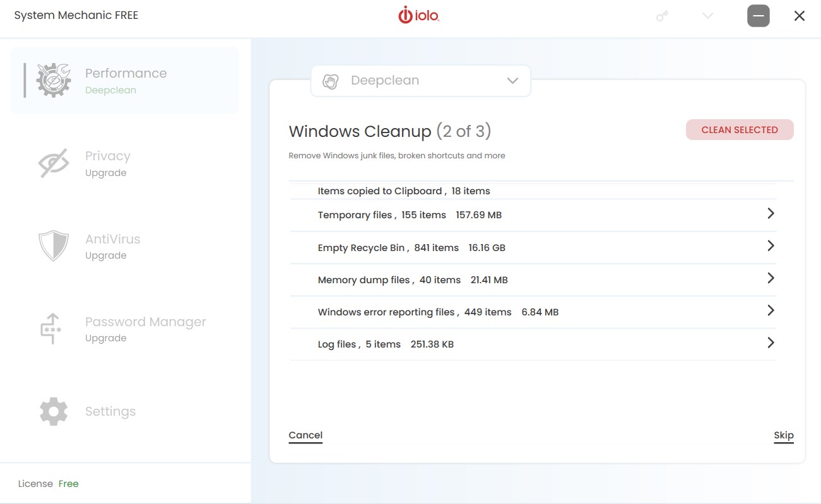Select 'Items copied to Clipboard' row

point(533,190)
